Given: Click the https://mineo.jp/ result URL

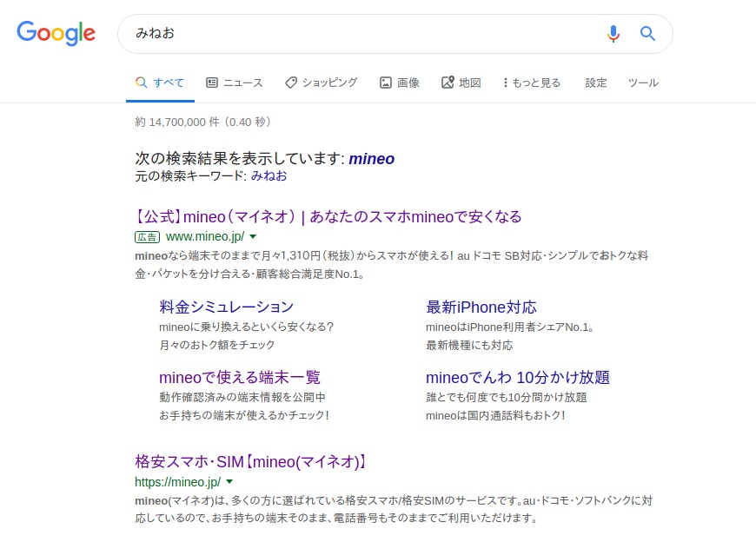Looking at the screenshot, I should [x=178, y=482].
